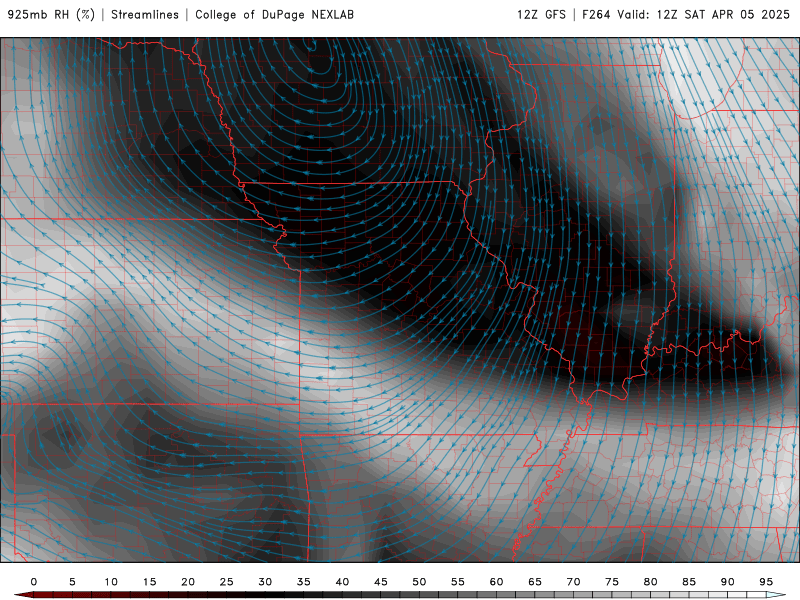Click the '25' label on color scale
Viewport: 800px width, 600px height.
[227, 582]
